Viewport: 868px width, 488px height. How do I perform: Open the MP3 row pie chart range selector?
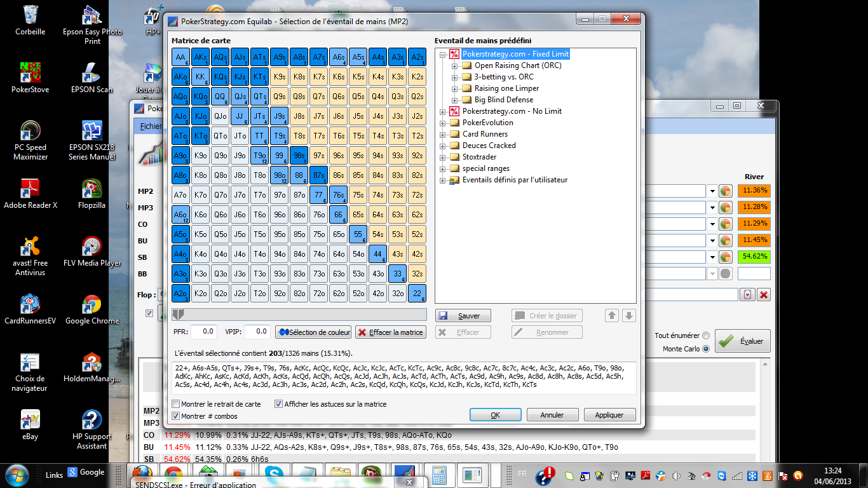click(x=726, y=207)
